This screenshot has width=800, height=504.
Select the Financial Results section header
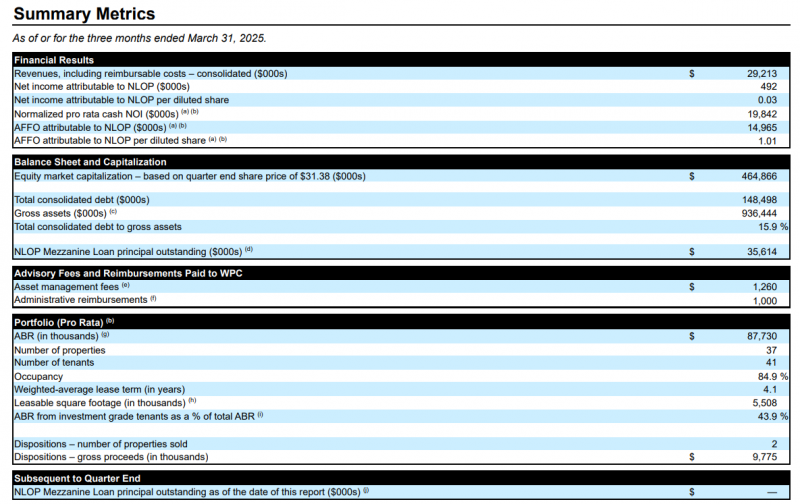pos(54,60)
